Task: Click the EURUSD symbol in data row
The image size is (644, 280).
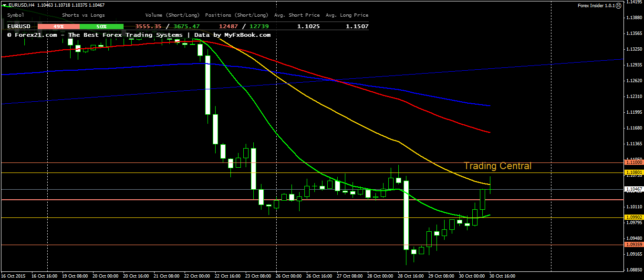Action: coord(18,27)
